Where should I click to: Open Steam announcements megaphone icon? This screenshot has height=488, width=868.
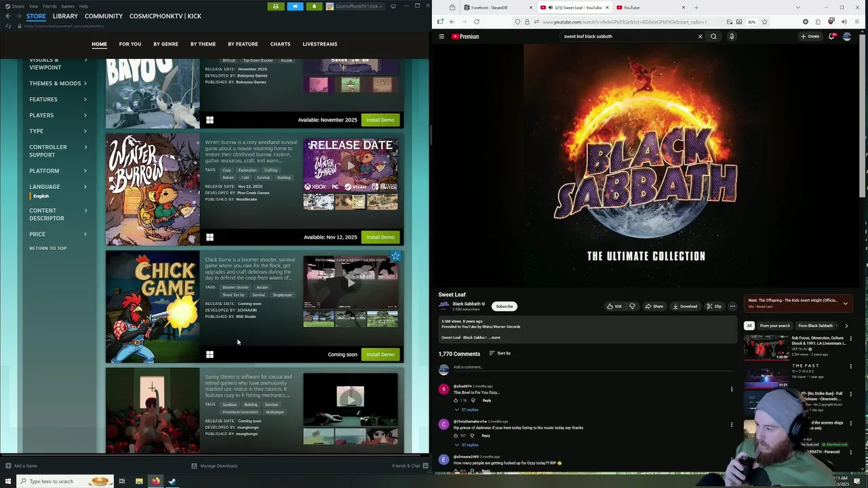pyautogui.click(x=295, y=6)
